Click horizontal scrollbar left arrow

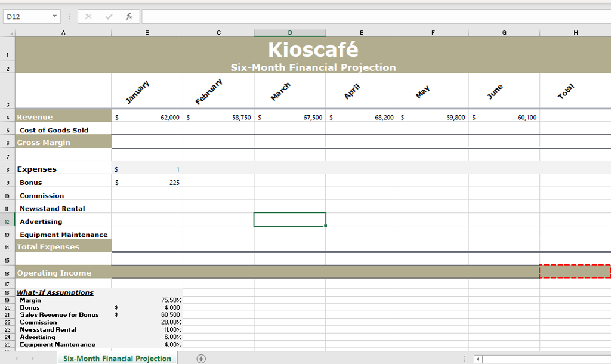tap(478, 359)
